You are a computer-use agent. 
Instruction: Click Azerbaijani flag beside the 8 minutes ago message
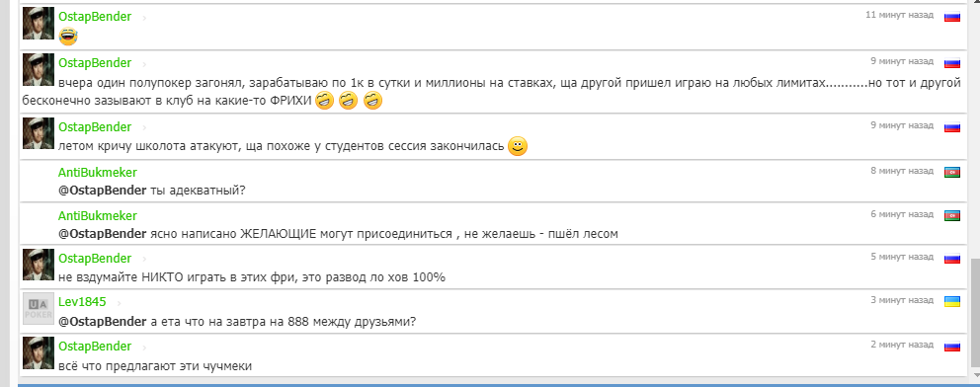tap(952, 173)
